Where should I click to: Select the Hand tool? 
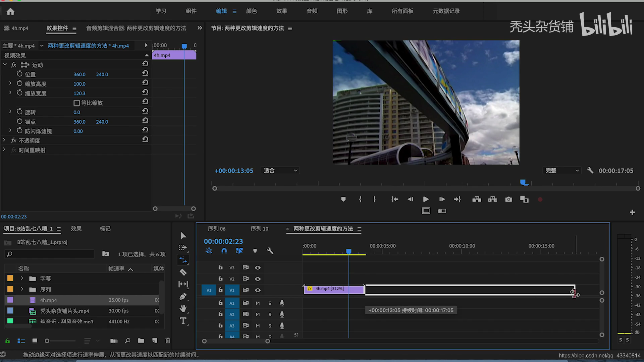[x=183, y=308]
